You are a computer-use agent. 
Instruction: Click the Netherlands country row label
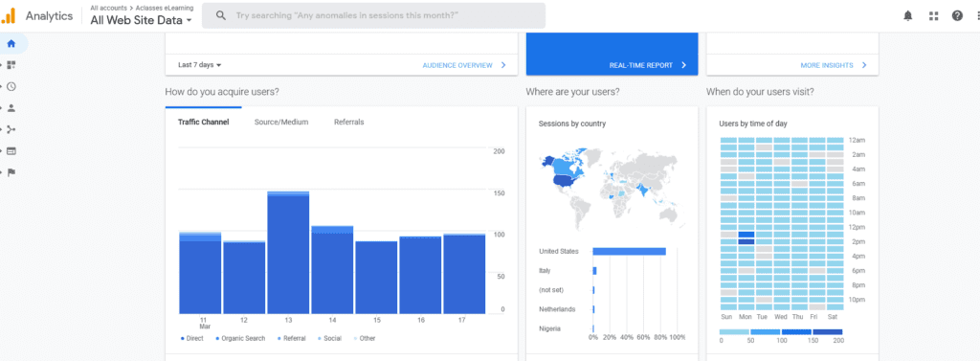557,309
